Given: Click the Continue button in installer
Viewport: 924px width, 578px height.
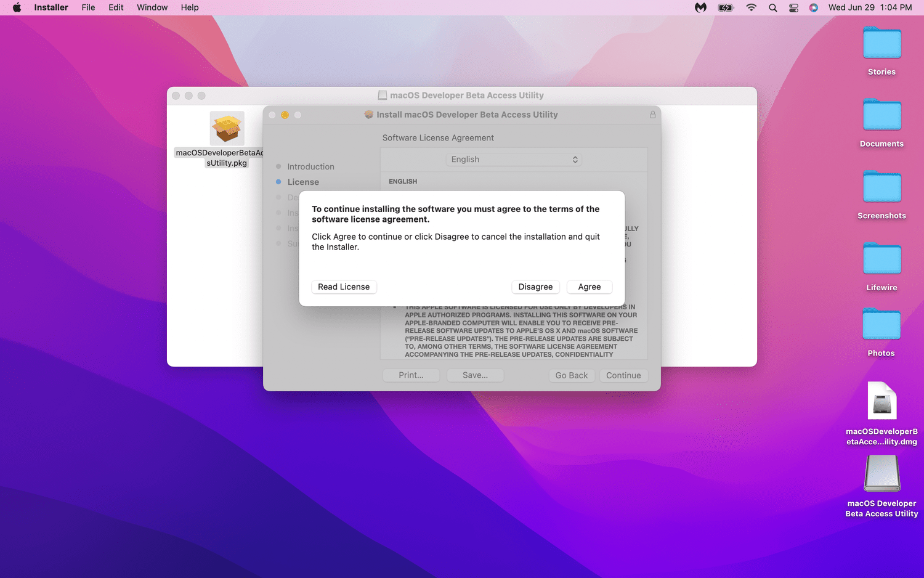Looking at the screenshot, I should 623,375.
